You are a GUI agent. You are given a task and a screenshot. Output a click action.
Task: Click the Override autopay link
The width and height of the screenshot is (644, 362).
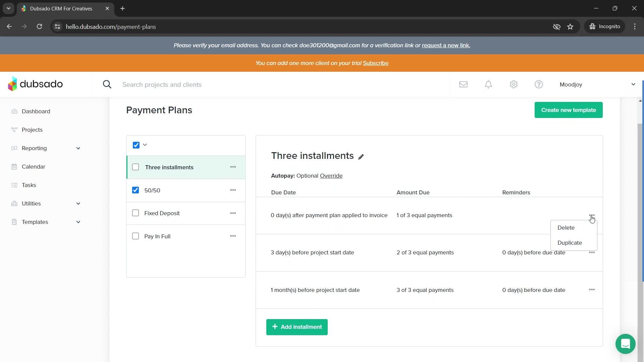tap(331, 176)
